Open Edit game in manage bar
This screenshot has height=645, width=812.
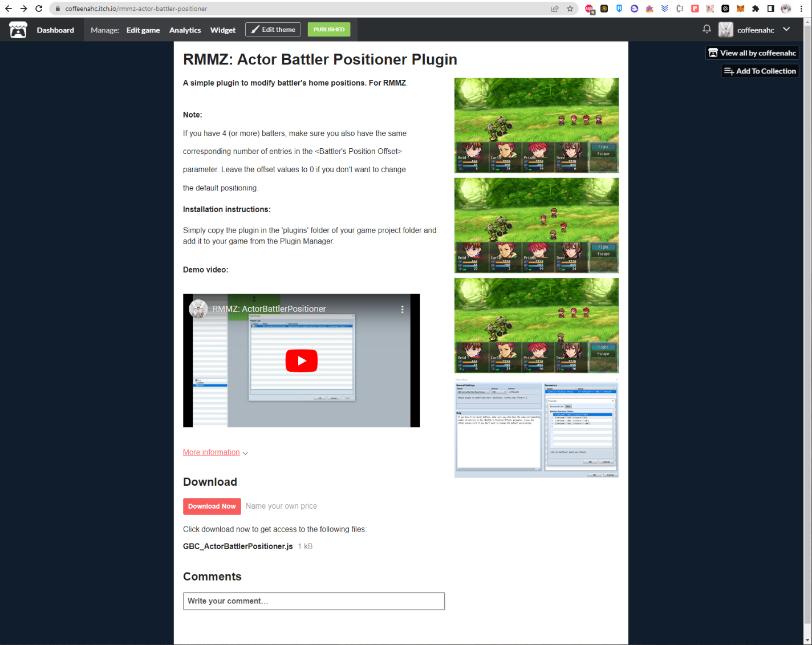(x=143, y=30)
